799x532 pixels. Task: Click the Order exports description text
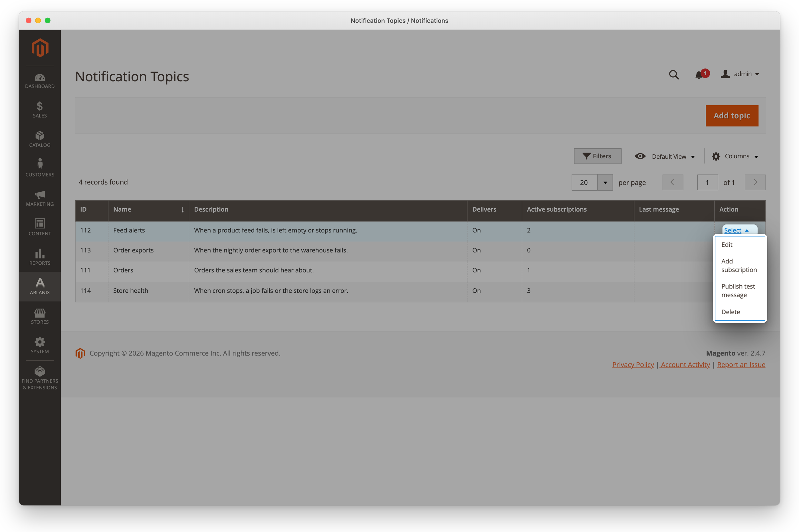pos(271,250)
